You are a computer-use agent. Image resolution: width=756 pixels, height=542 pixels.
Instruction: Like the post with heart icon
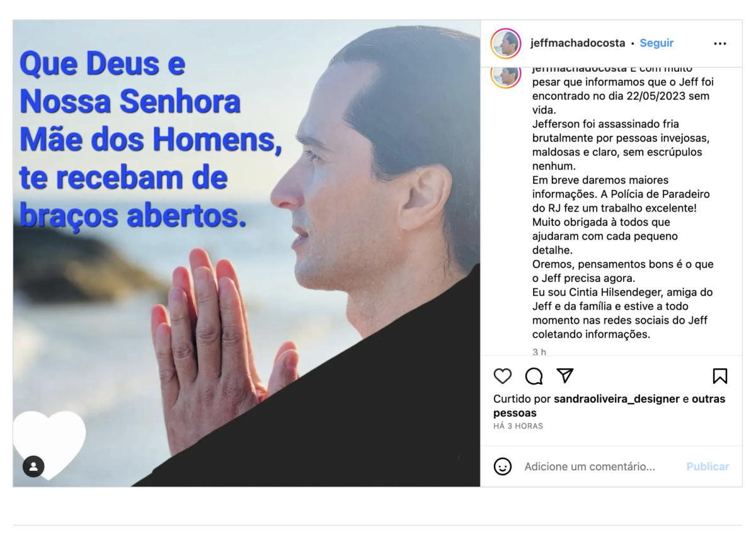point(502,376)
